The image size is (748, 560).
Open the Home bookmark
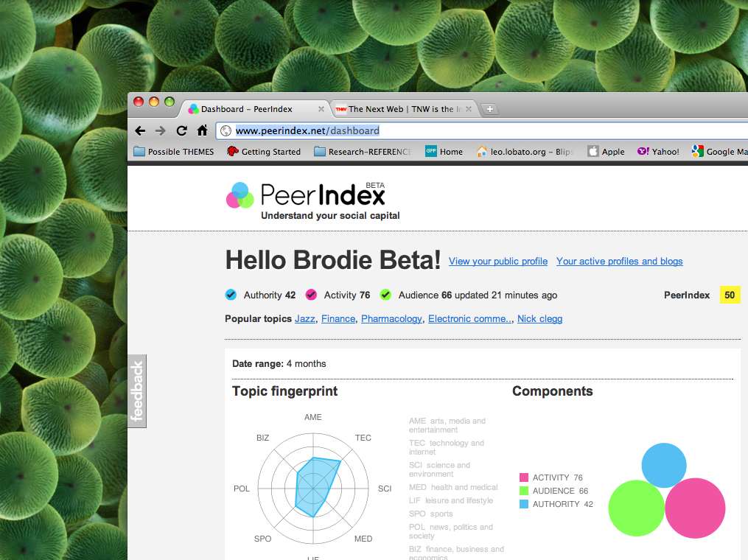[444, 152]
